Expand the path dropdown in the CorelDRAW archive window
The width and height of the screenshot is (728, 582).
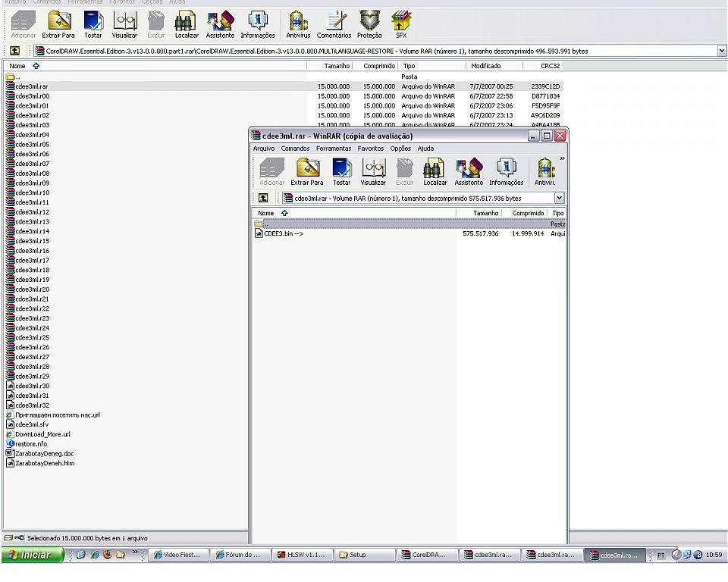tap(721, 51)
